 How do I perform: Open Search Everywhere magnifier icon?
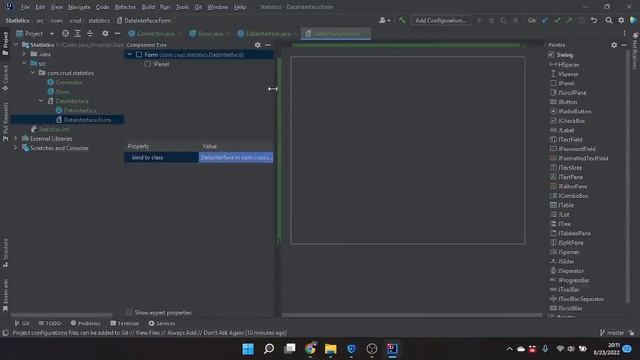(609, 20)
